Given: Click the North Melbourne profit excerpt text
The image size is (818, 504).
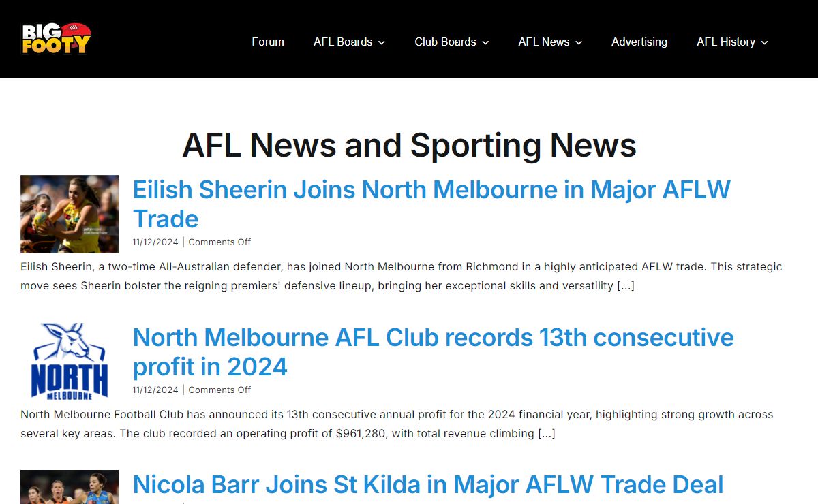Looking at the screenshot, I should [397, 424].
